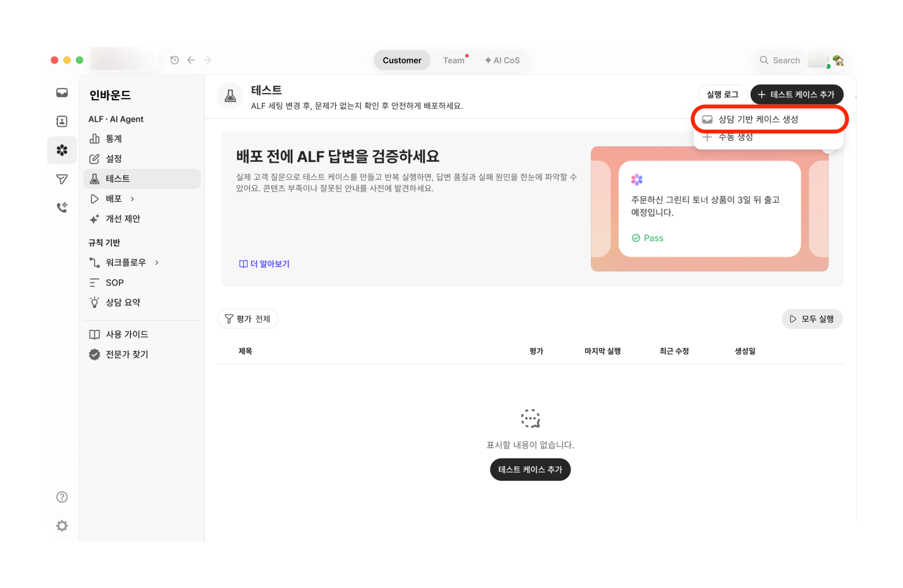
Task: Go forward with the right arrow
Action: tap(207, 60)
